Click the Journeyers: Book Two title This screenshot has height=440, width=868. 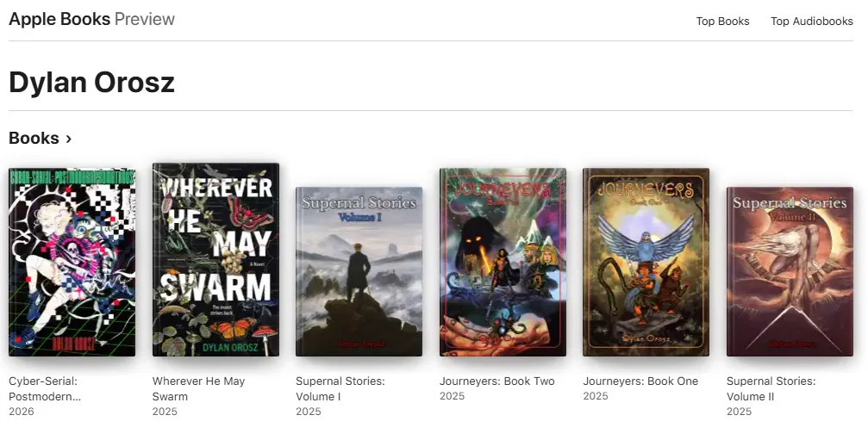click(497, 381)
